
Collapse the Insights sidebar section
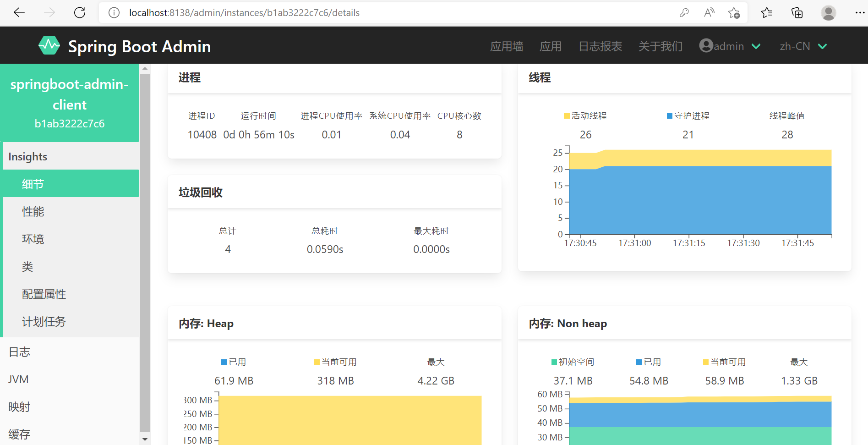point(71,157)
